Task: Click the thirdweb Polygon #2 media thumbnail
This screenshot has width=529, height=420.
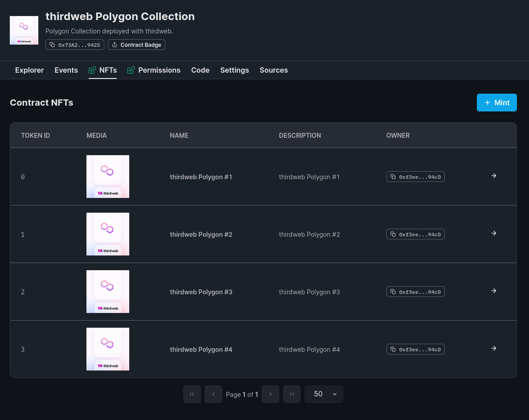Action: point(107,234)
